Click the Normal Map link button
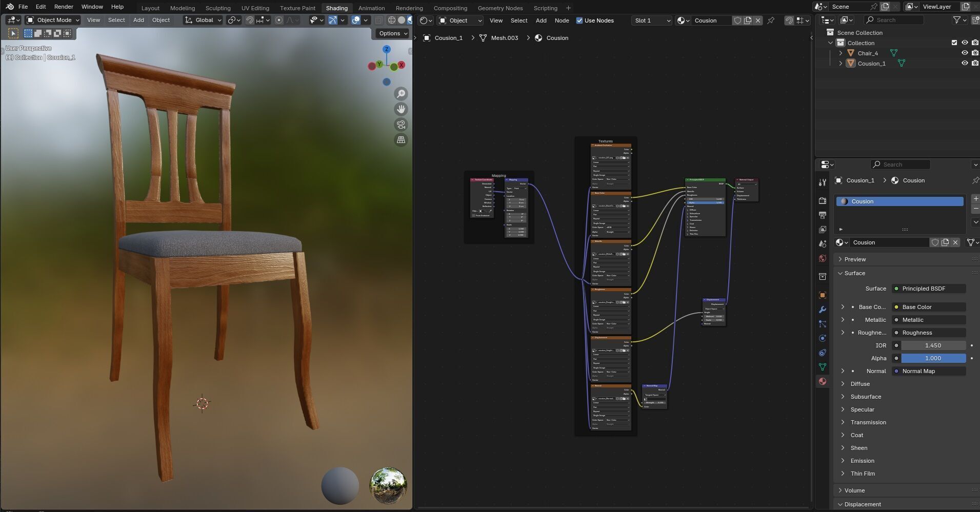Screen dimensions: 980x512 coord(929,371)
